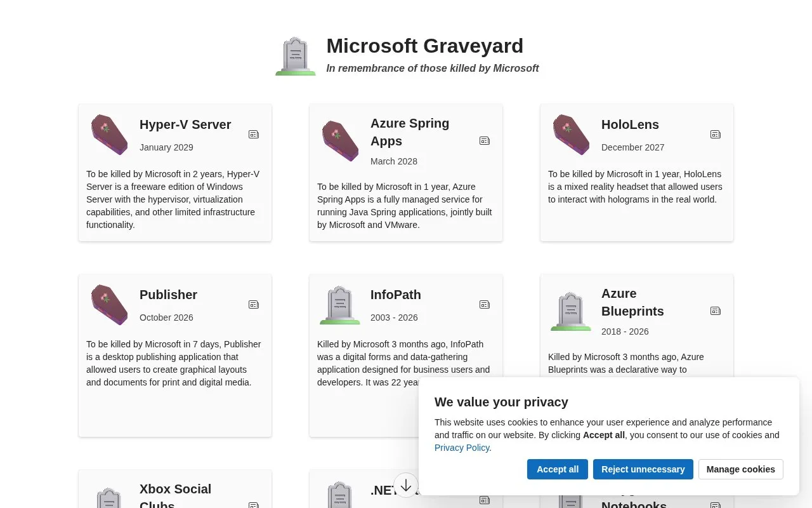This screenshot has width=812, height=508.
Task: Click the coffin icon on Hyper-V Server card
Action: click(109, 135)
